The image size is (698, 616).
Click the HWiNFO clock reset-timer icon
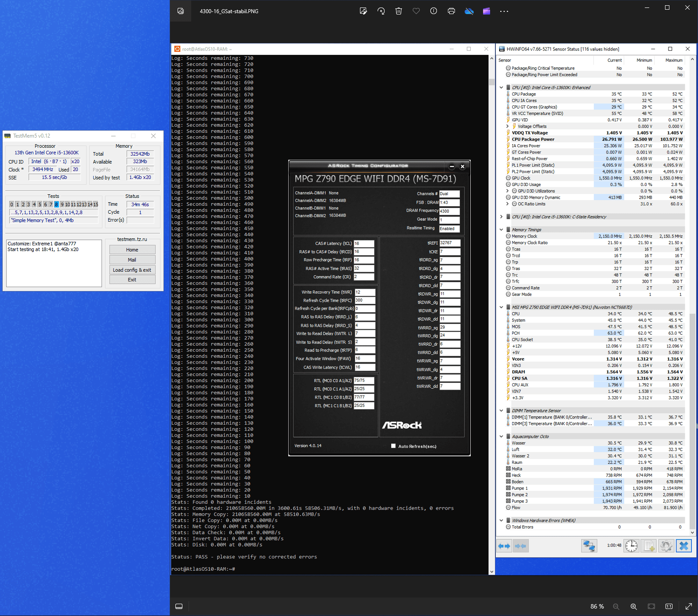tap(632, 546)
